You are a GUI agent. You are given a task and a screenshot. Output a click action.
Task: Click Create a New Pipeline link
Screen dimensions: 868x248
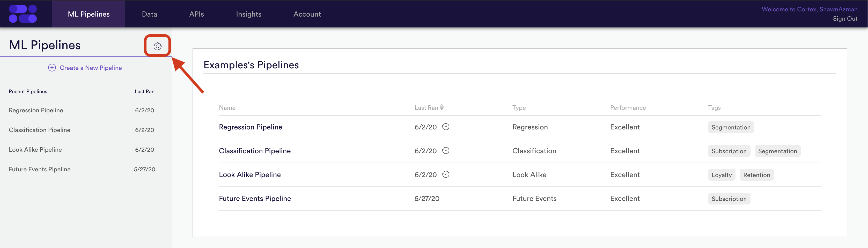[x=91, y=68]
